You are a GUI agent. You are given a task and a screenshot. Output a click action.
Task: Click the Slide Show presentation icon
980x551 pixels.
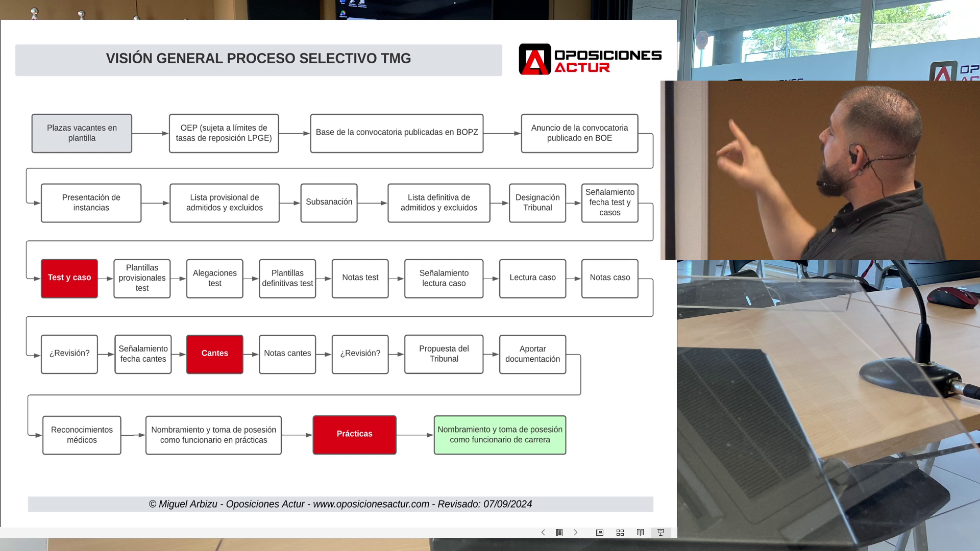point(660,532)
